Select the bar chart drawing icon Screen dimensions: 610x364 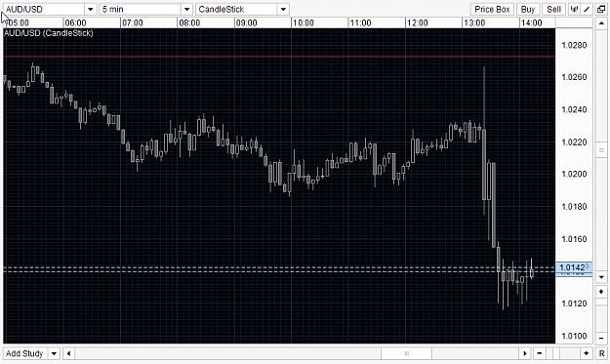pyautogui.click(x=574, y=9)
